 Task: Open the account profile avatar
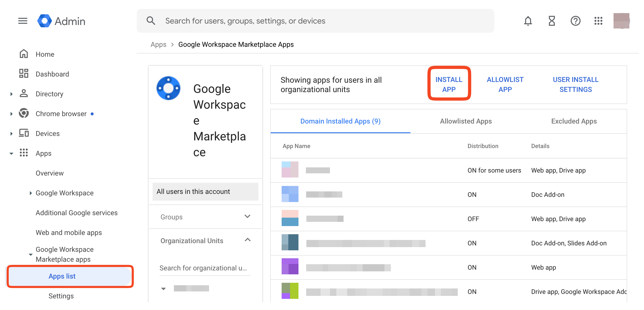point(621,21)
